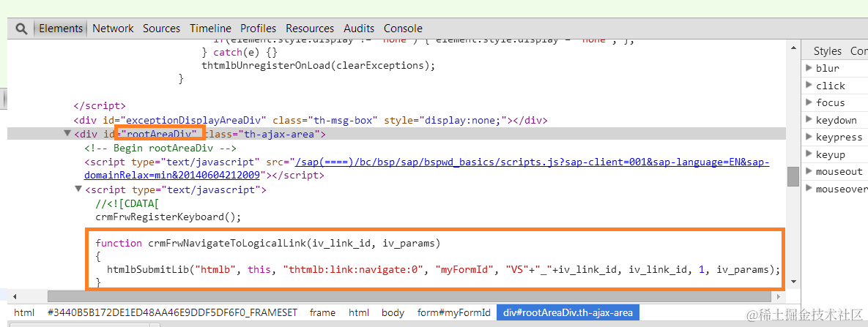Expand the keydown event listener
The height and width of the screenshot is (327, 868).
pyautogui.click(x=809, y=119)
